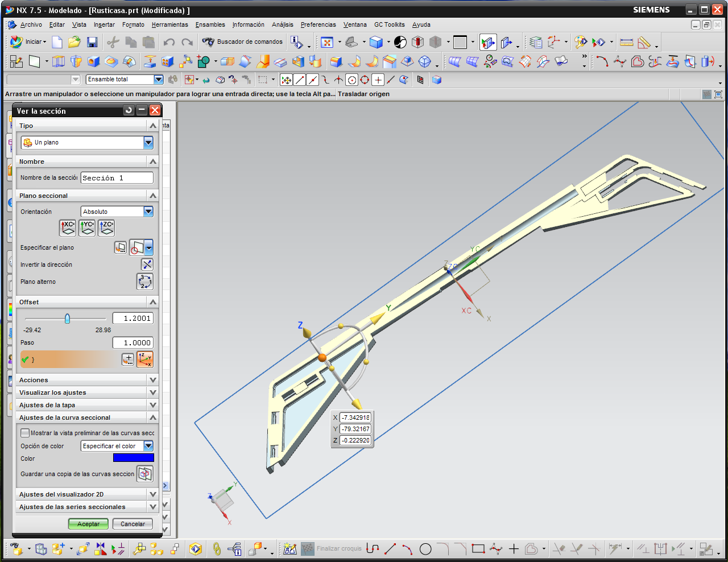Click the point plus tool in bottom toolbar

pos(514,549)
